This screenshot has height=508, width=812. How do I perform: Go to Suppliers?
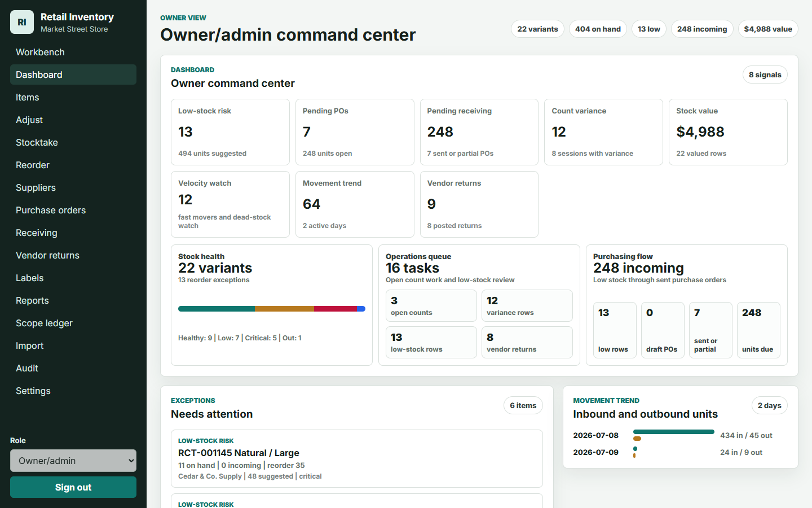73,187
